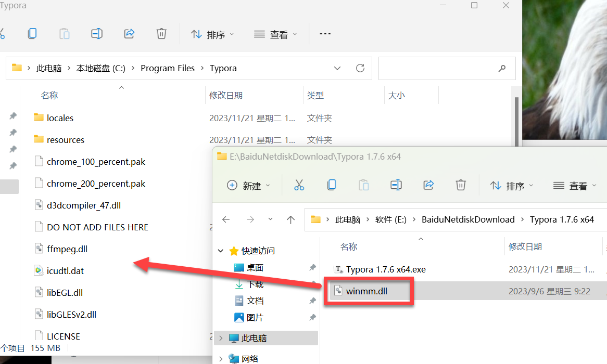
Task: Click delete icon in front Typora 1.7.6 window
Action: point(461,185)
